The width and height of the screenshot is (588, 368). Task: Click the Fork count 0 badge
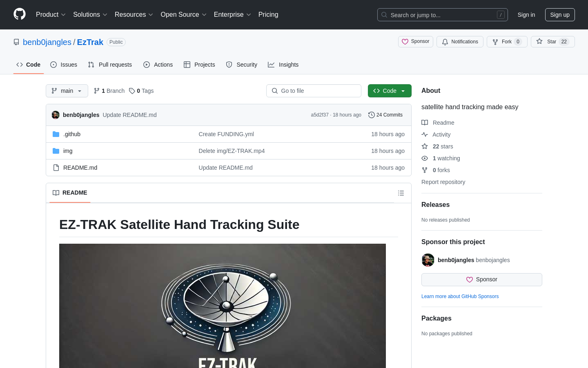pos(518,42)
